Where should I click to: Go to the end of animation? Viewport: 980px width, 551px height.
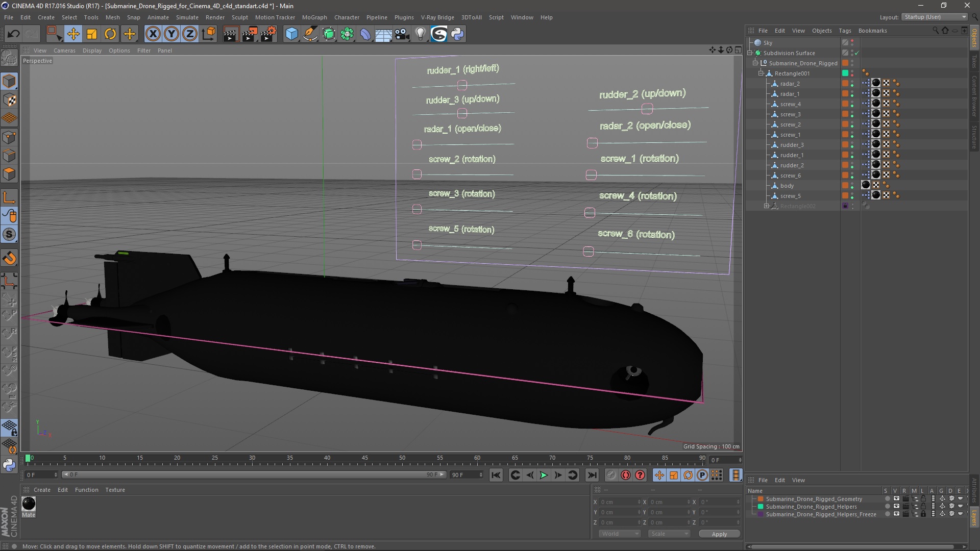592,475
